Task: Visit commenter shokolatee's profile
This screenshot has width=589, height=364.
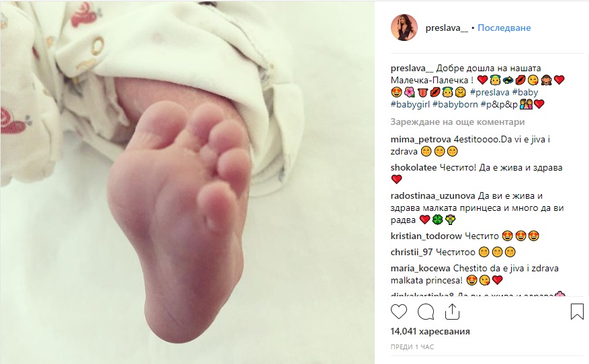Action: [x=414, y=168]
